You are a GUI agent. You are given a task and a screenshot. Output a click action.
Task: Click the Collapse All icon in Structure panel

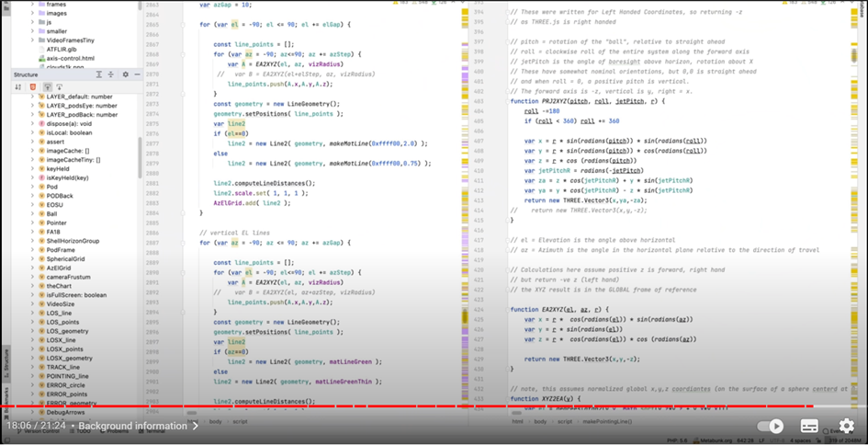(x=111, y=74)
